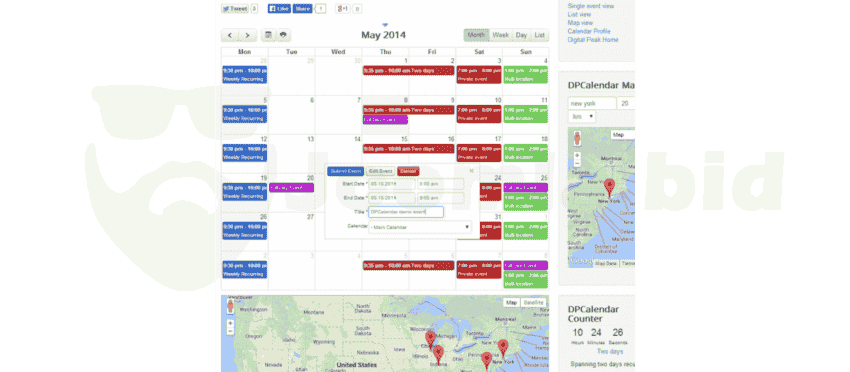Click the event Title input field
Image resolution: width=850 pixels, height=372 pixels.
(x=406, y=212)
